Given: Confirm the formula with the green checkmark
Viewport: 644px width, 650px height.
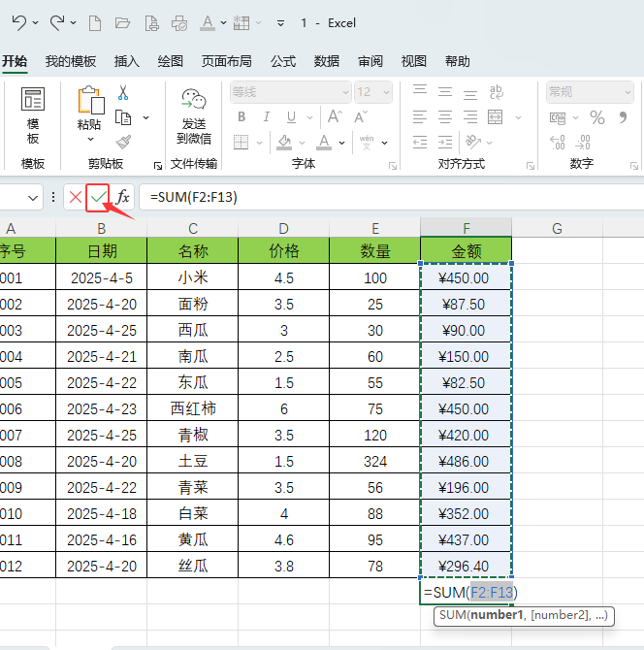Looking at the screenshot, I should pyautogui.click(x=99, y=197).
